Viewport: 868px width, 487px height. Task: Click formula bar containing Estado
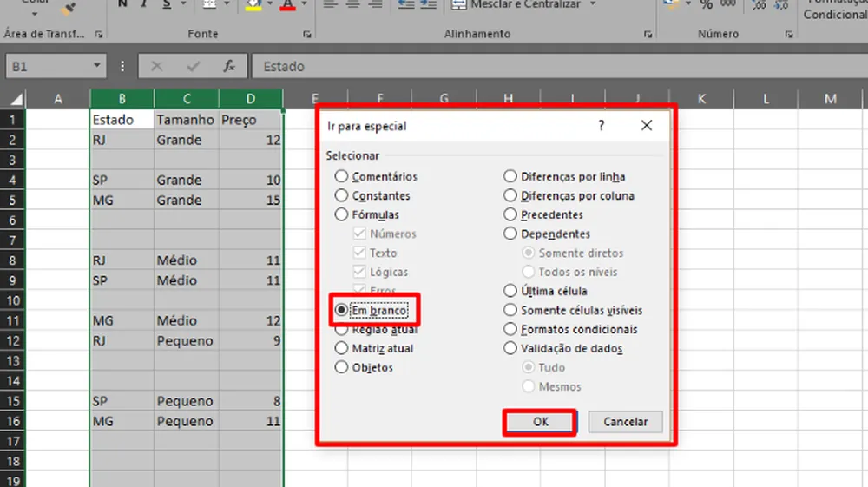pos(560,66)
